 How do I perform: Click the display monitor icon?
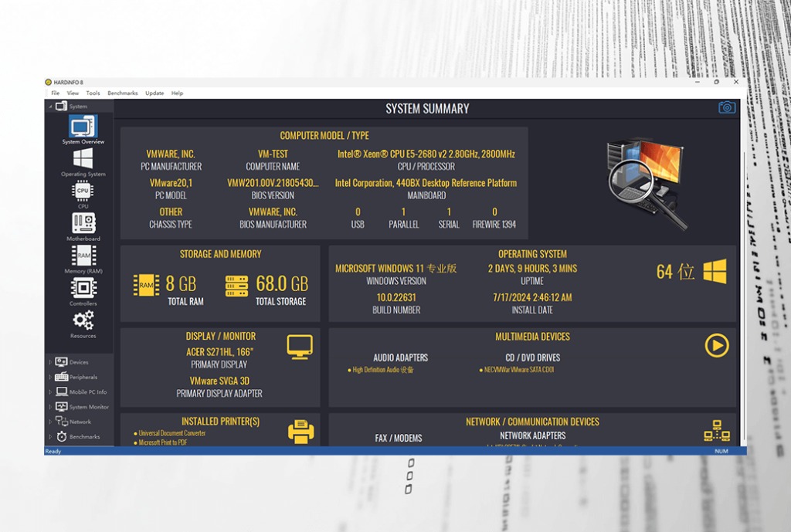click(300, 347)
